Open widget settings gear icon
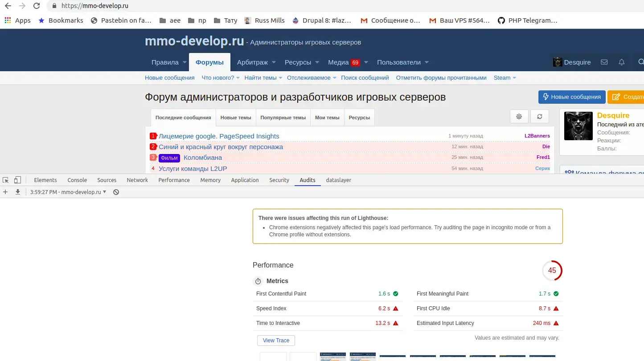Viewport: 644px width, 361px height. 519,117
